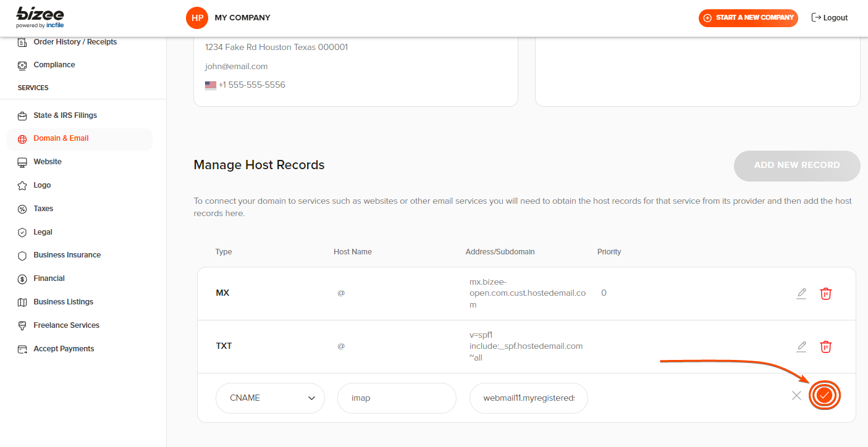The image size is (868, 447).
Task: Select Business Insurance from sidebar
Action: tap(67, 255)
